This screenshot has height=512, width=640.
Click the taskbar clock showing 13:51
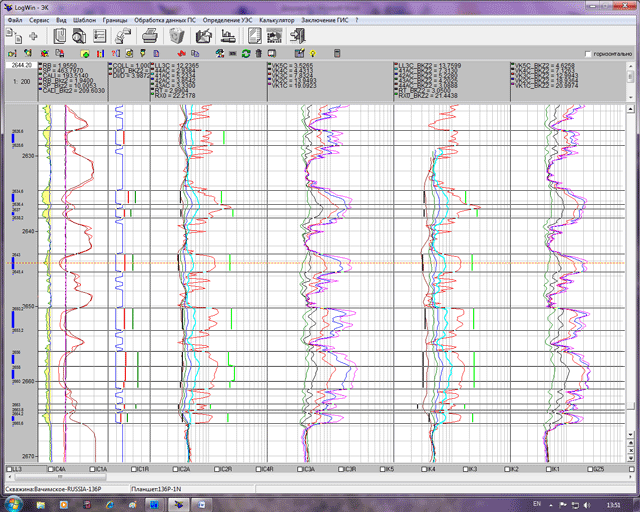point(613,505)
